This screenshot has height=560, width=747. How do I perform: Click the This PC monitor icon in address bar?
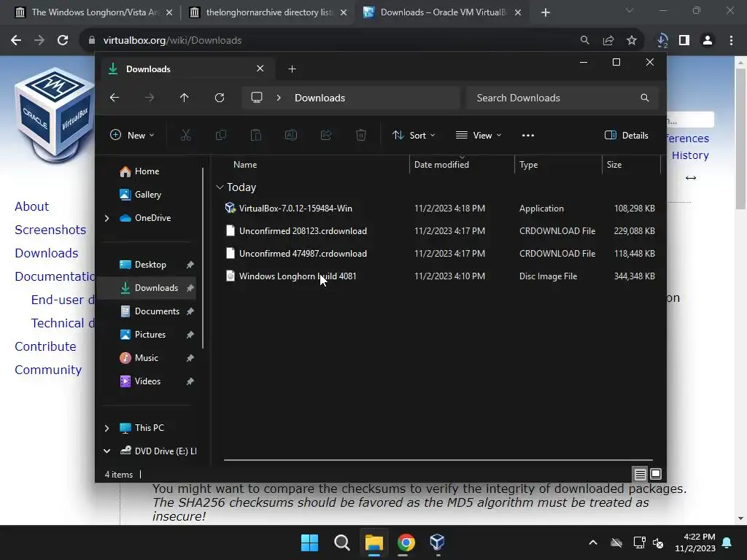pos(257,98)
